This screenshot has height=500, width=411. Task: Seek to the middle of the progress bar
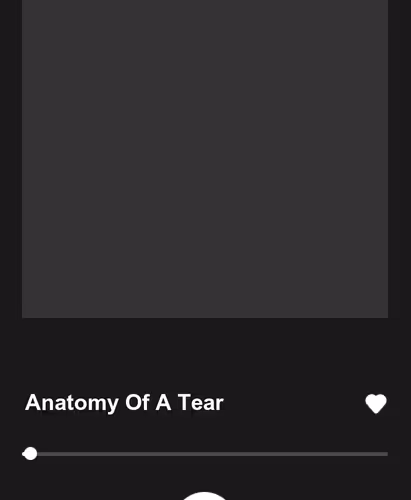[x=205, y=454]
